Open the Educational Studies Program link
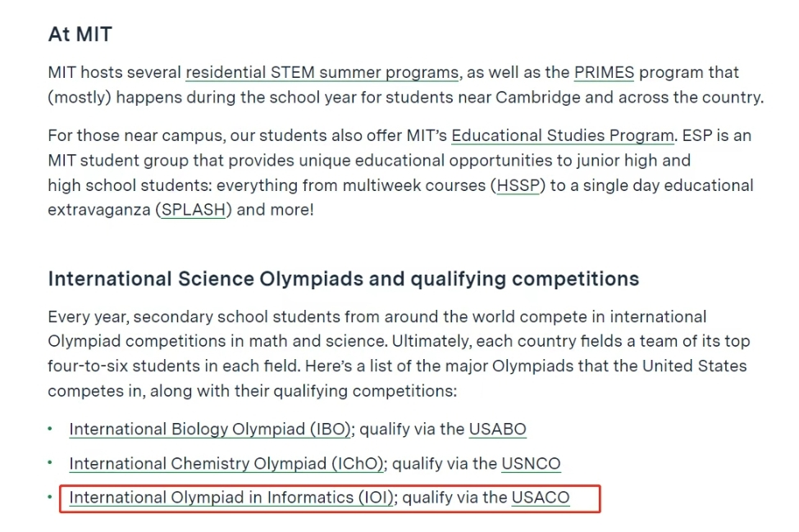799x532 pixels. (x=563, y=135)
